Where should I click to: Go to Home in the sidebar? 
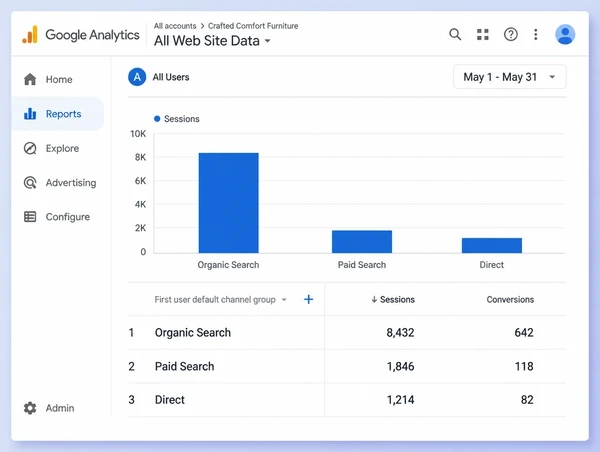pos(59,79)
